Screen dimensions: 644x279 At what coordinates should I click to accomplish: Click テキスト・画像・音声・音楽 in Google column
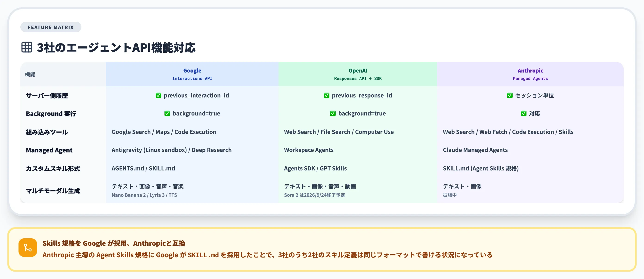pos(148,186)
